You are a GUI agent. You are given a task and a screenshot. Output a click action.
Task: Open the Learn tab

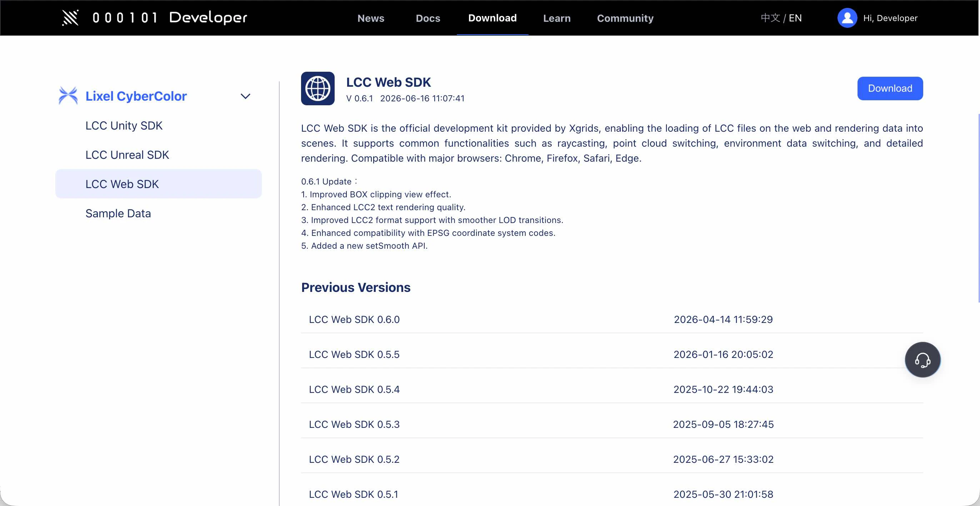coord(556,18)
